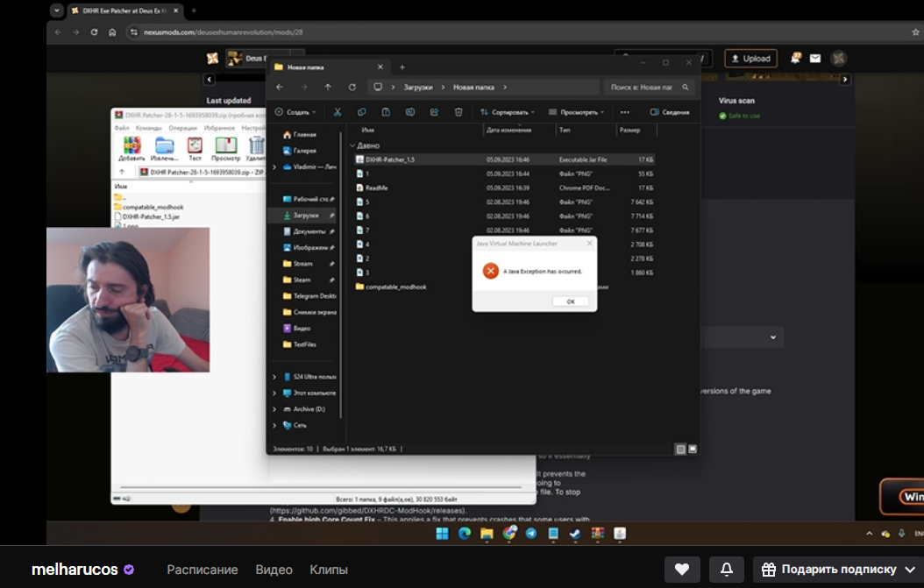Expand the Archive (D:) tree node
The height and width of the screenshot is (588, 924).
pyautogui.click(x=274, y=409)
